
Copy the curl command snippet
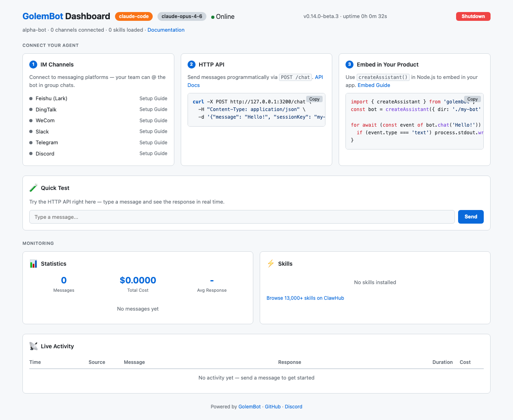pyautogui.click(x=314, y=99)
